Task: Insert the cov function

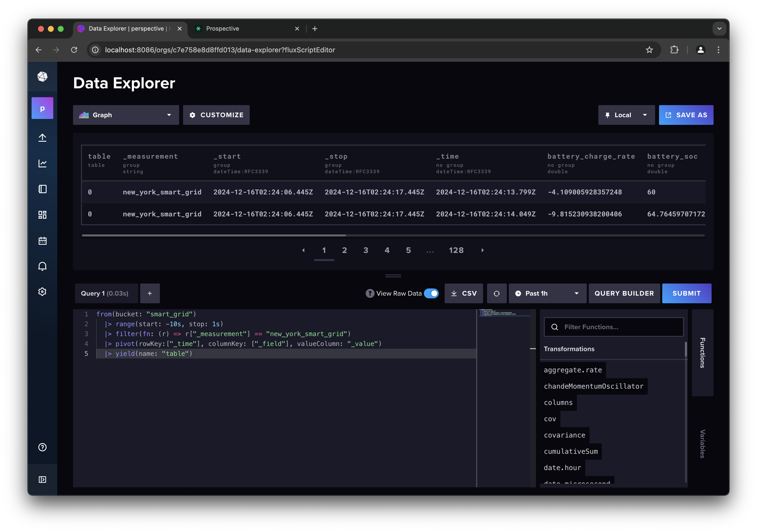Action: click(550, 419)
